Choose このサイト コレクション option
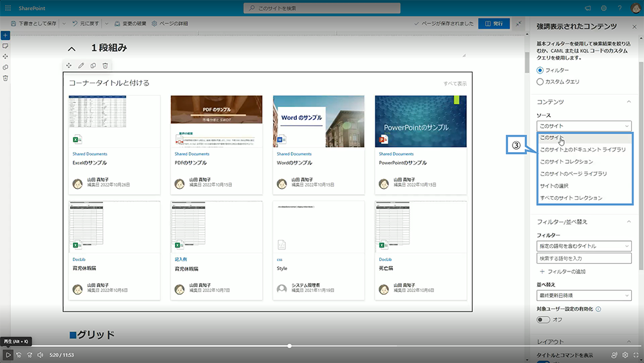Screen dimensions: 644x363 (x=585, y=162)
